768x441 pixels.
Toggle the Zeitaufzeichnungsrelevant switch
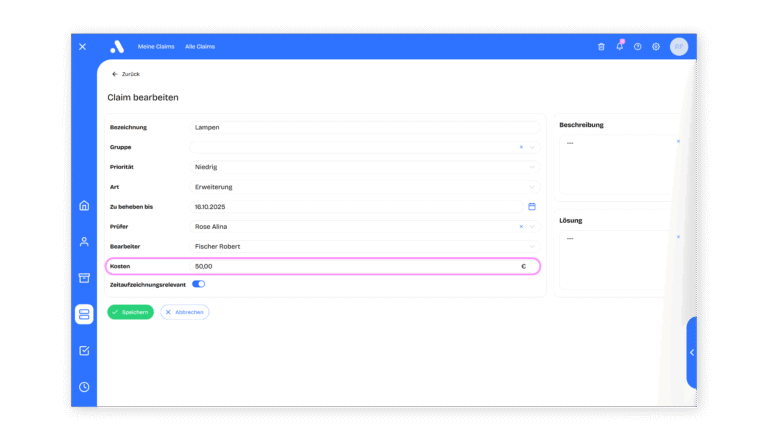pyautogui.click(x=198, y=284)
